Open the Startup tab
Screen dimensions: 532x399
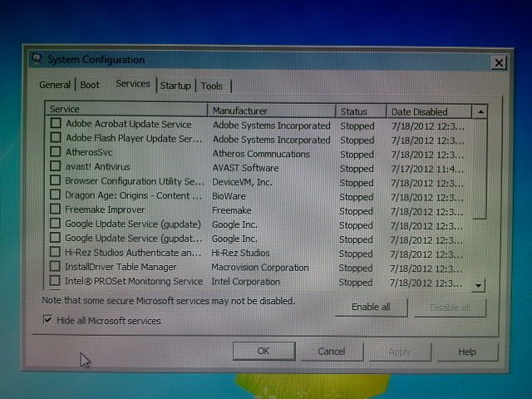click(x=175, y=86)
